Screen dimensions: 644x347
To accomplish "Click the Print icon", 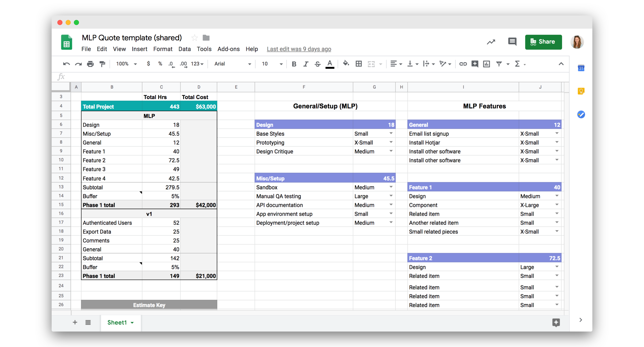I will (90, 64).
